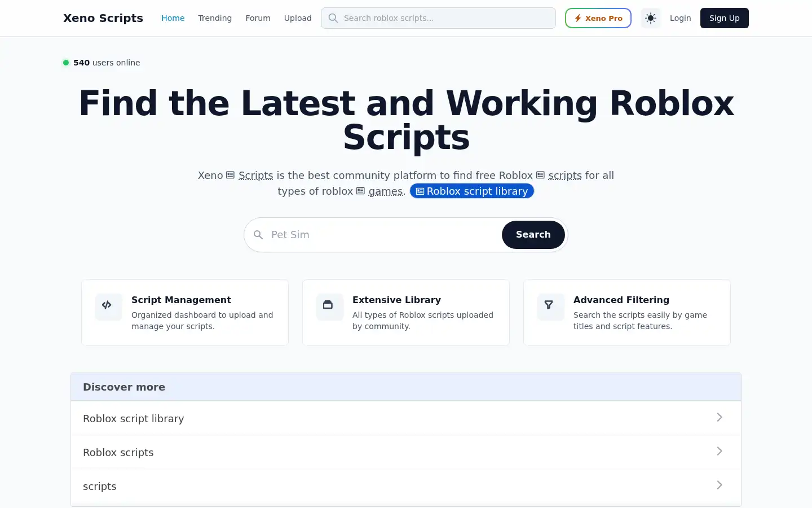Click the Xeno Scripts logo
Viewport: 812px width, 508px height.
(103, 18)
